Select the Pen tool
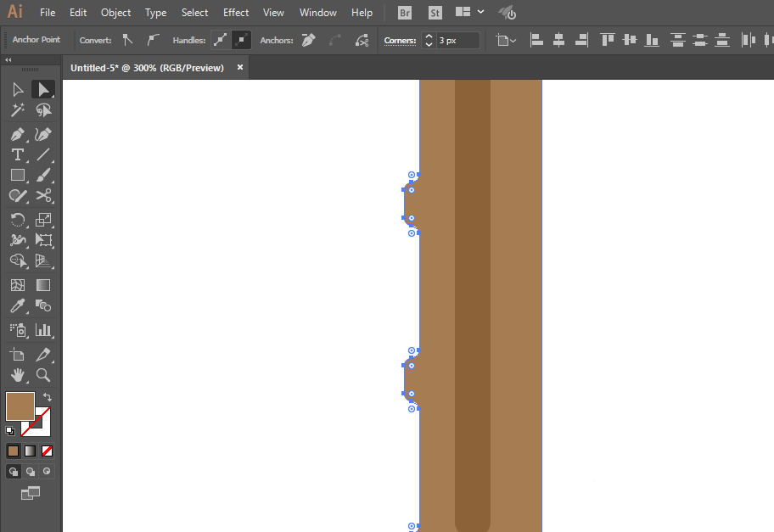This screenshot has height=532, width=774. tap(17, 134)
